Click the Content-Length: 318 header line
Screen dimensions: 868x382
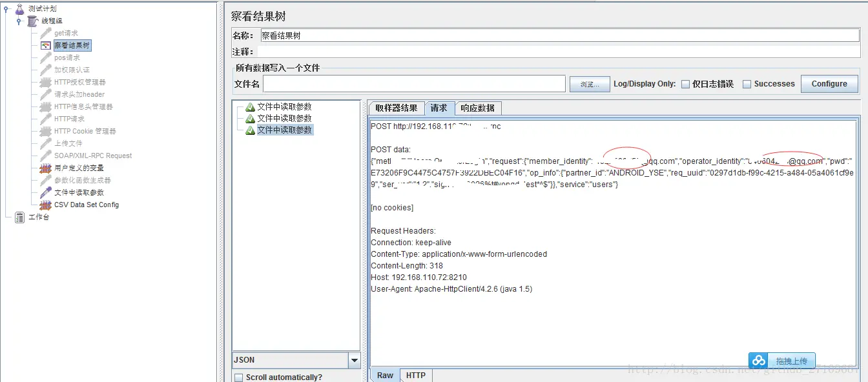407,266
